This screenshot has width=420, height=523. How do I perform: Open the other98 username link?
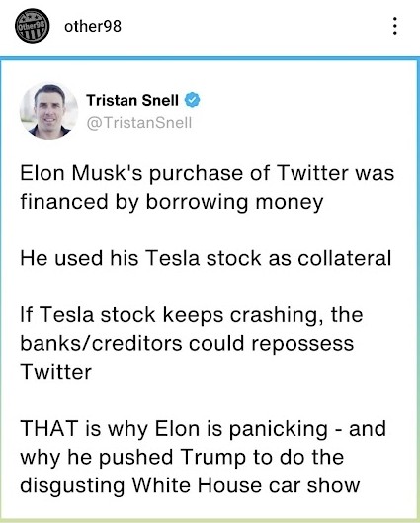(93, 27)
